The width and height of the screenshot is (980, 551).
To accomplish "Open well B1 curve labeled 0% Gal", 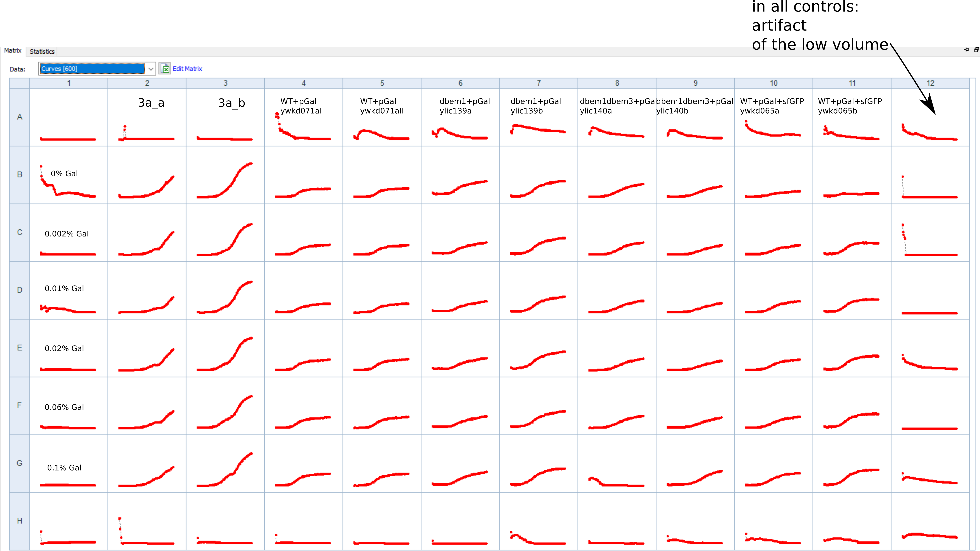I will [x=69, y=175].
